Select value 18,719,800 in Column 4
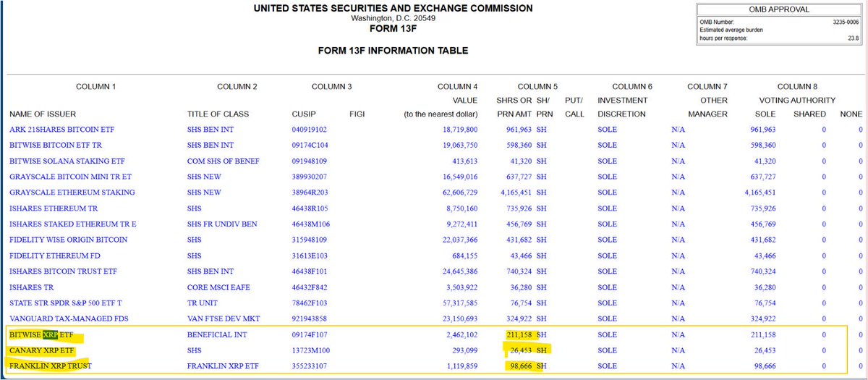 click(x=460, y=130)
